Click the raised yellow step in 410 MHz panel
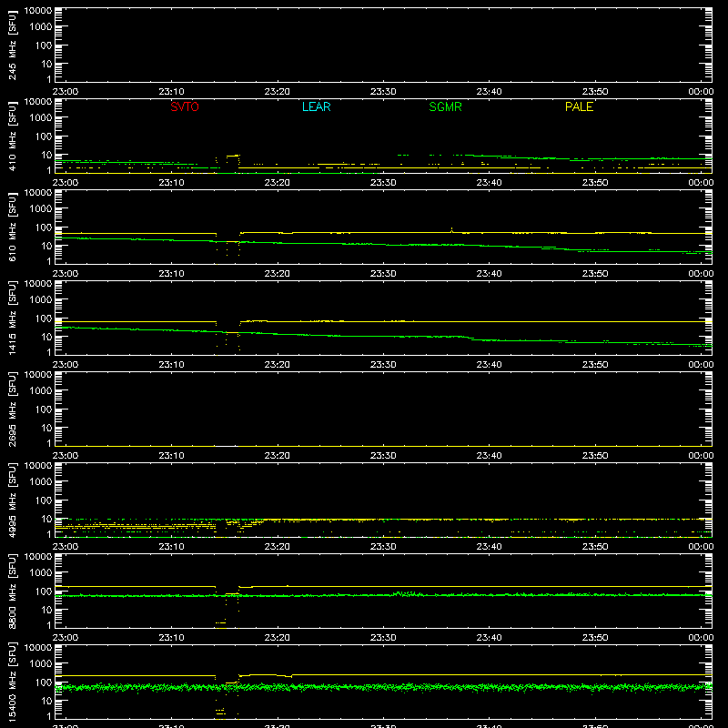This screenshot has height=728, width=728. [x=233, y=156]
